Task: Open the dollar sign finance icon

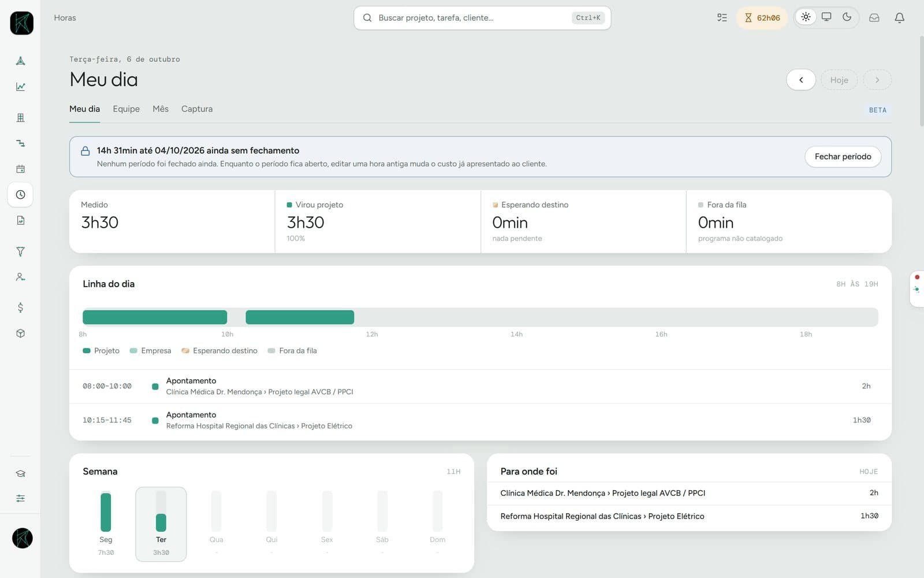Action: 20,307
